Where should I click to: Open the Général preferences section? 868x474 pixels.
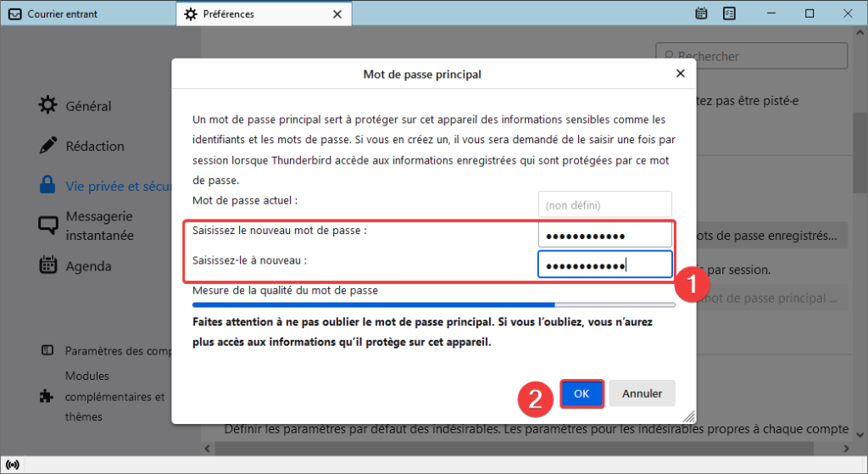pos(88,106)
